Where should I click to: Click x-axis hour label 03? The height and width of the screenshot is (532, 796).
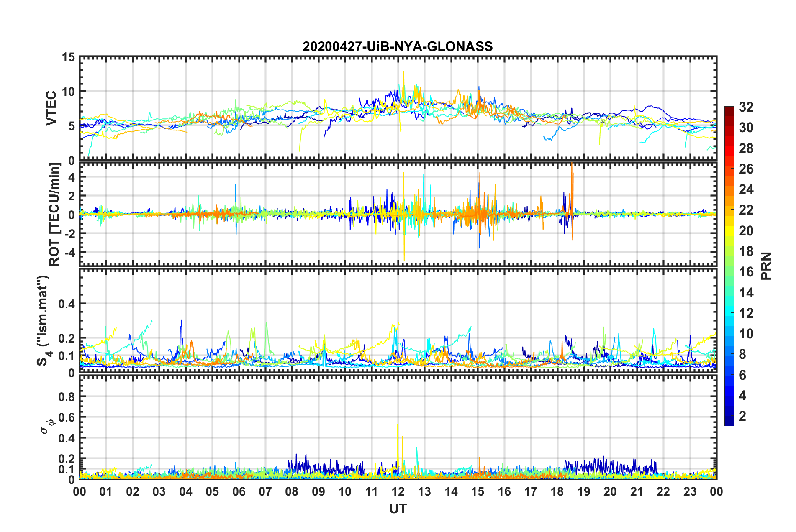coord(159,492)
